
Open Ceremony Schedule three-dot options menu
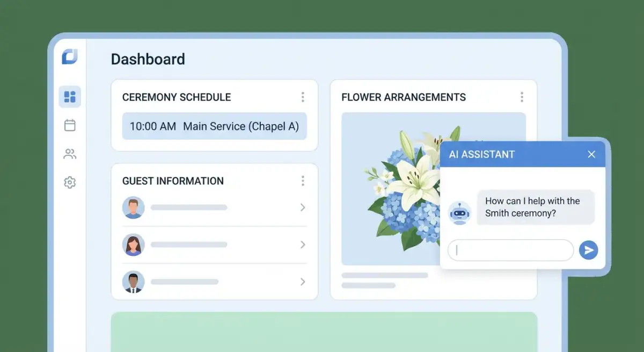303,97
